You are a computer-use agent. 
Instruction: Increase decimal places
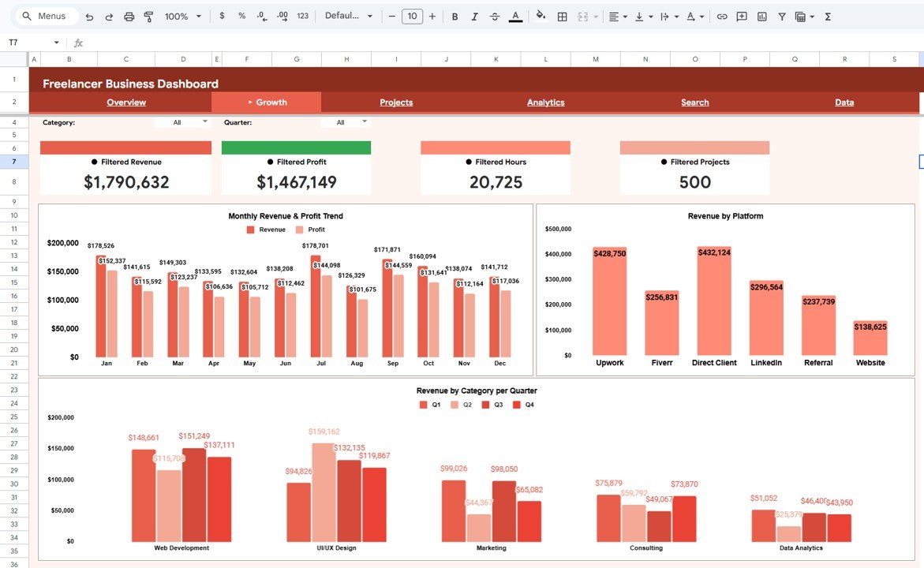tap(281, 16)
